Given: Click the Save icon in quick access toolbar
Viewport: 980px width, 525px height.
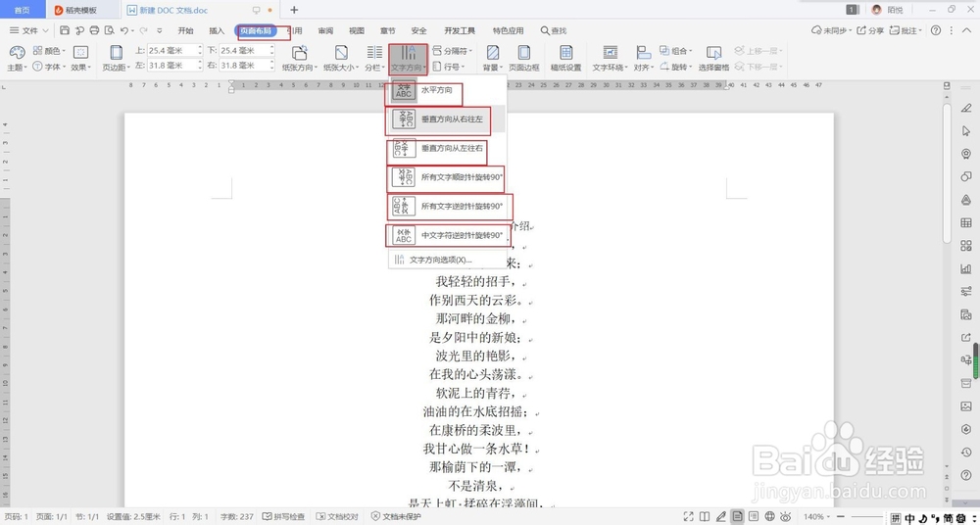Looking at the screenshot, I should 65,30.
